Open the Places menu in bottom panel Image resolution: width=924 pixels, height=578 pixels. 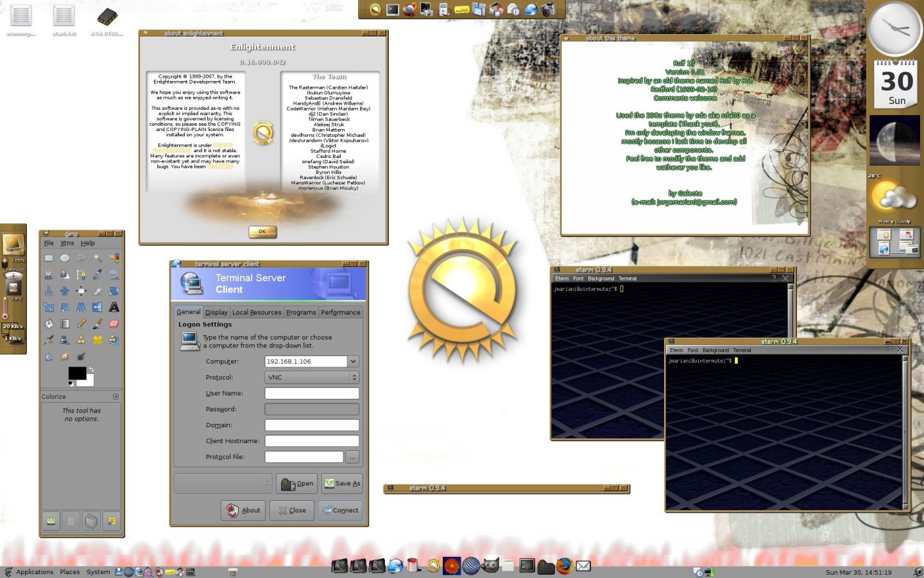[x=70, y=572]
